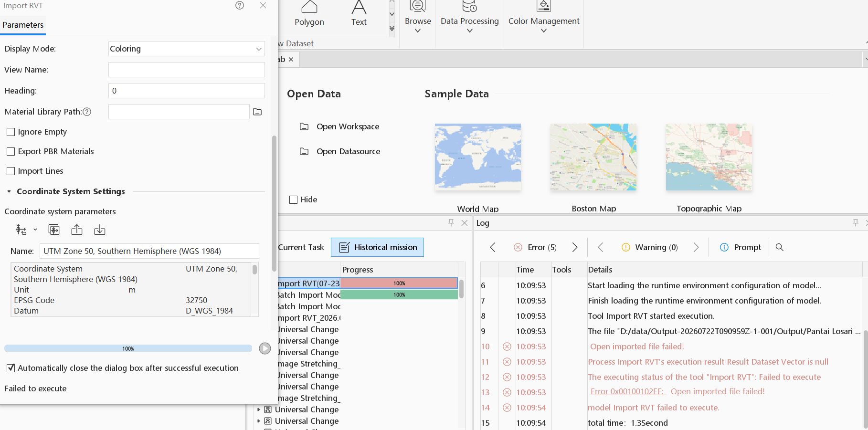This screenshot has width=868, height=430.
Task: Enable Import Lines option
Action: [11, 171]
